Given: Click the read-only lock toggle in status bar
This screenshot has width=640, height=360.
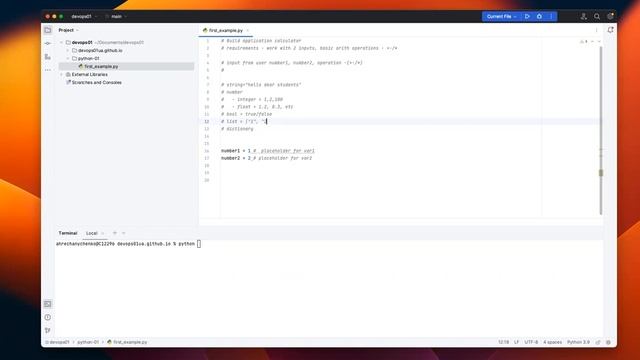Looking at the screenshot, I should tap(598, 342).
